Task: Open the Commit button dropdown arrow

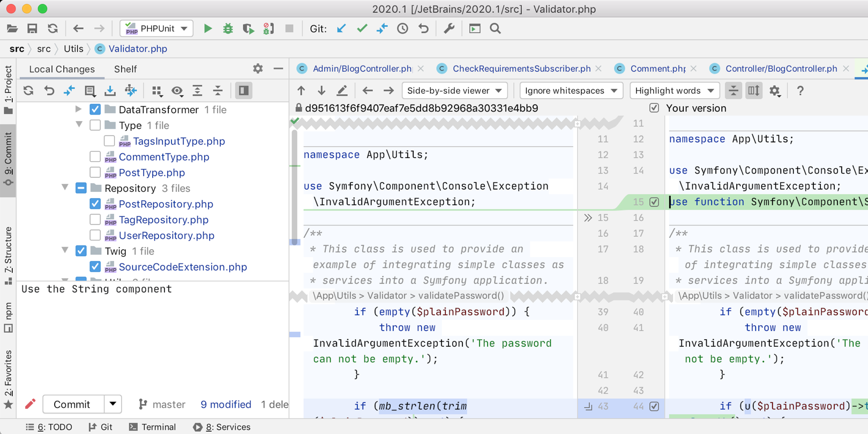Action: point(113,404)
